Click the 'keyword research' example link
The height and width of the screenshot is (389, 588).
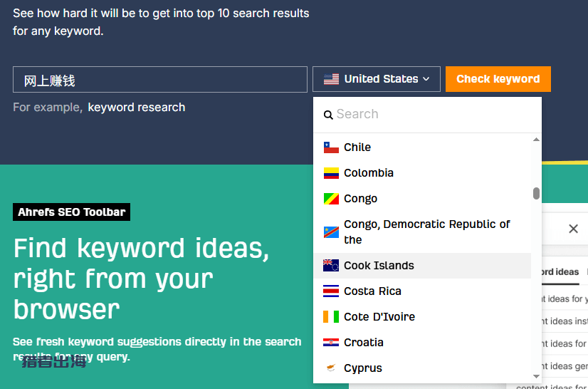pos(136,108)
